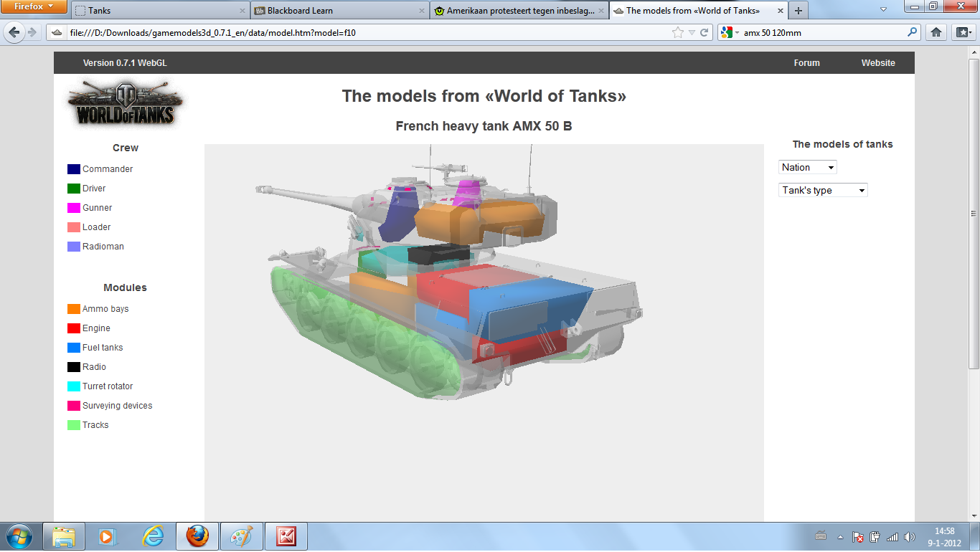Open Internet Explorer from taskbar
The width and height of the screenshot is (980, 552).
point(153,536)
